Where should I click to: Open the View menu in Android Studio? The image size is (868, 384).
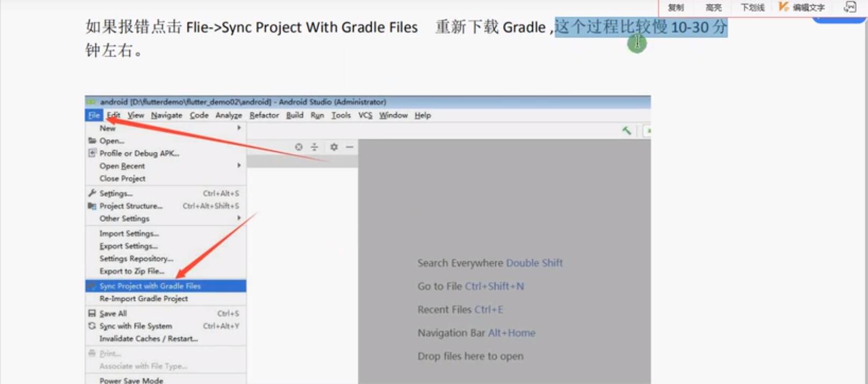[136, 115]
